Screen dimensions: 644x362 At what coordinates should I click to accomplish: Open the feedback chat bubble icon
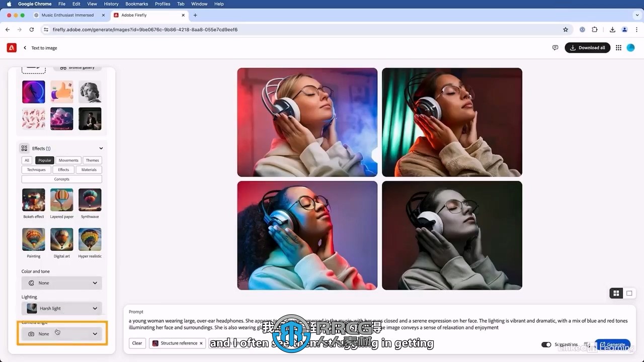555,48
